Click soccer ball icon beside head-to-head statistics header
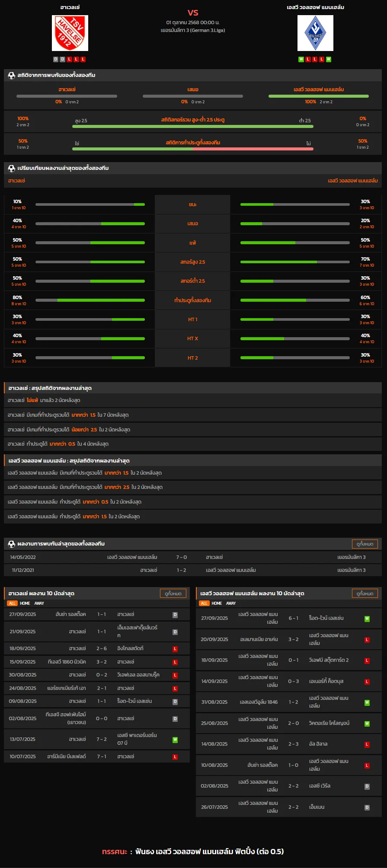The height and width of the screenshot is (868, 387). coord(12,75)
